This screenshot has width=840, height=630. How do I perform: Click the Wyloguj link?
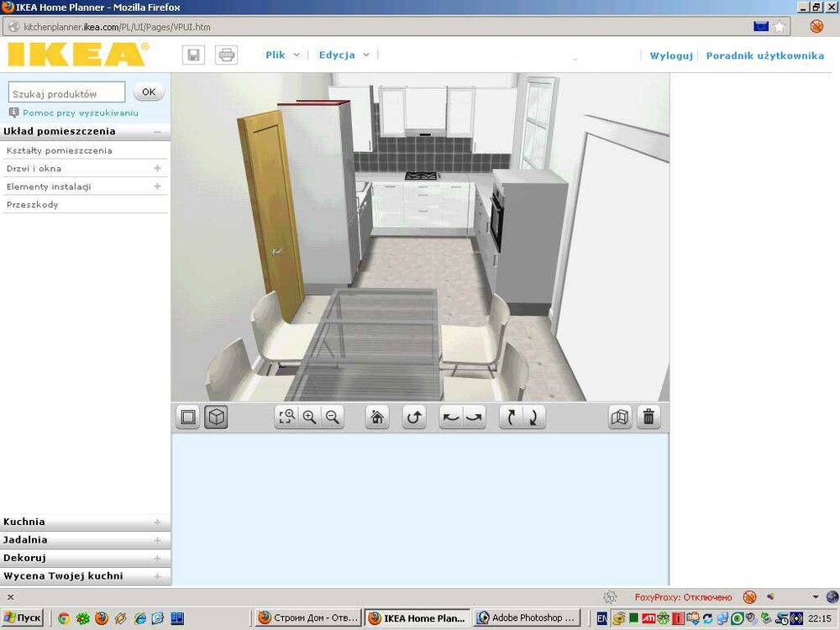click(x=670, y=56)
